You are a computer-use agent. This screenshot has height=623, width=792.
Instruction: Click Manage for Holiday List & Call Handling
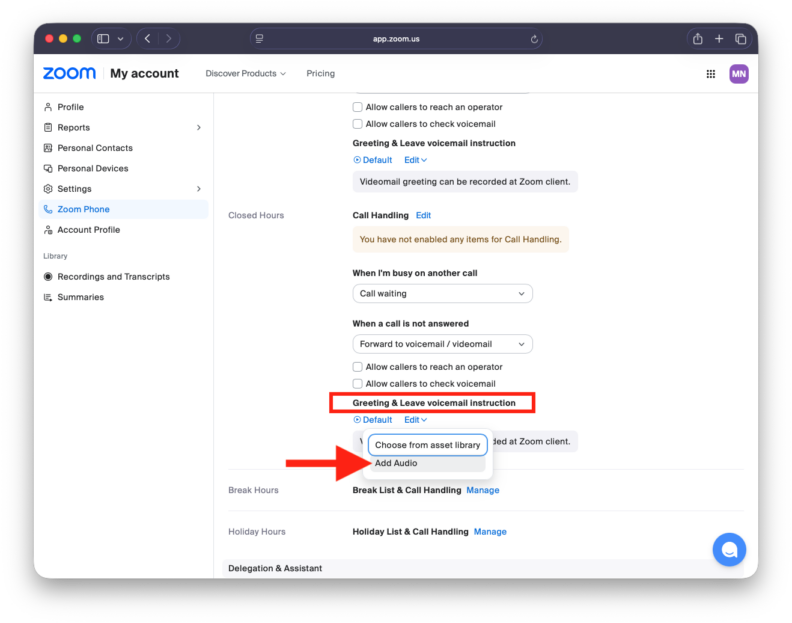pyautogui.click(x=490, y=532)
